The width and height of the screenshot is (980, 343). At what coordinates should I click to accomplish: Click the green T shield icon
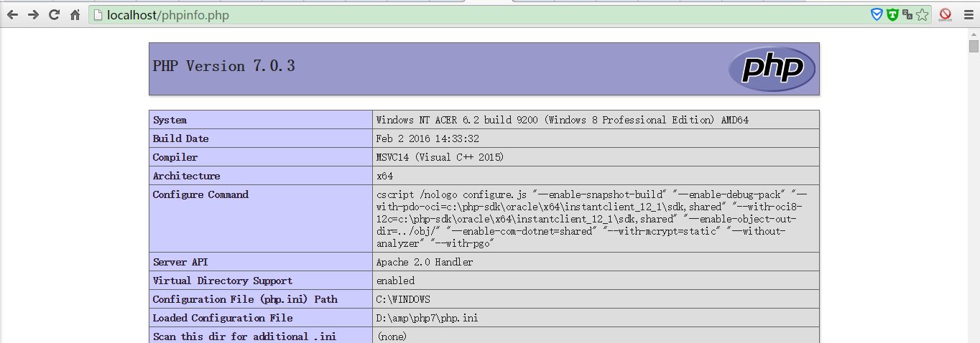click(x=892, y=14)
